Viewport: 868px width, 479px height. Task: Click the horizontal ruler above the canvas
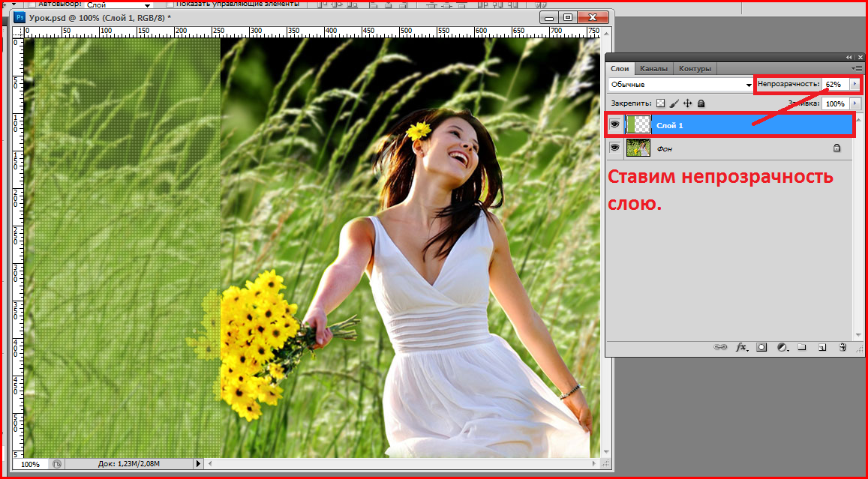(311, 32)
